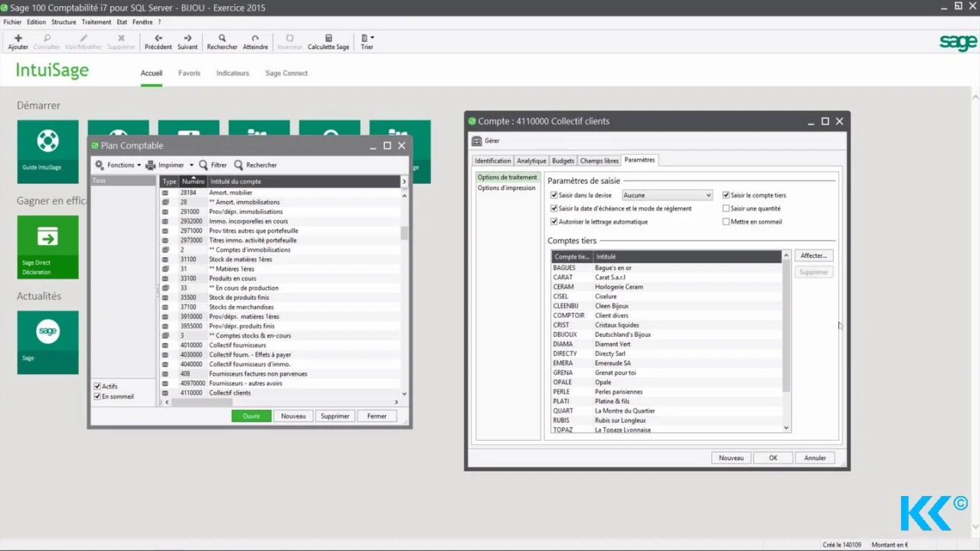This screenshot has width=980, height=551.
Task: Click the Fonctions gear icon in Plan Comptable
Action: (x=100, y=165)
